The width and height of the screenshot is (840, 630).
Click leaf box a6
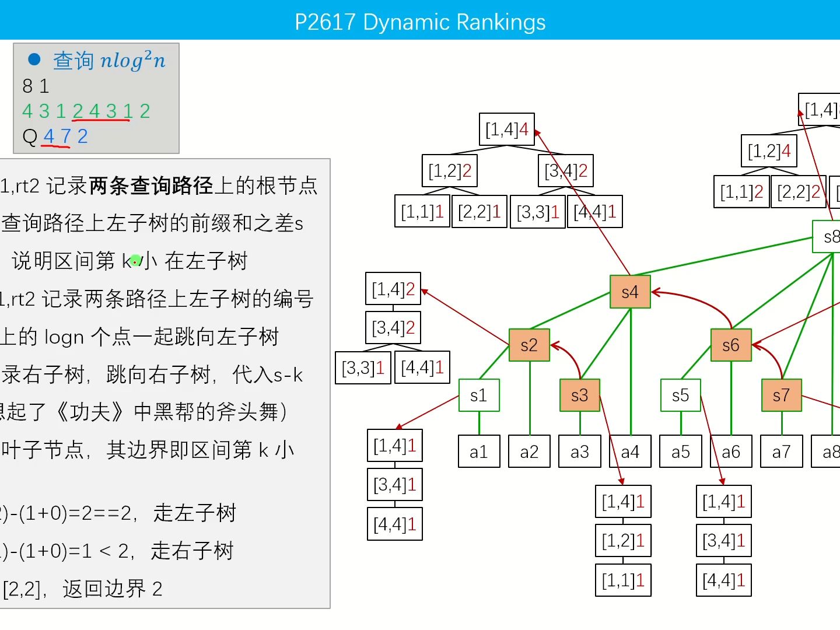[x=731, y=452]
